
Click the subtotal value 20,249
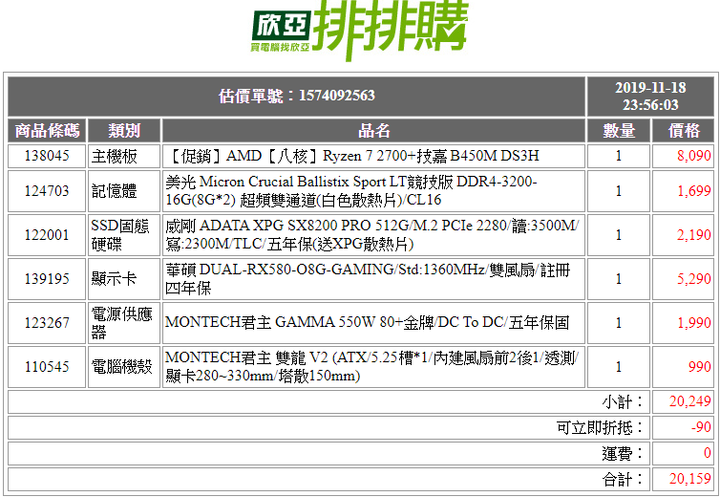click(x=683, y=401)
